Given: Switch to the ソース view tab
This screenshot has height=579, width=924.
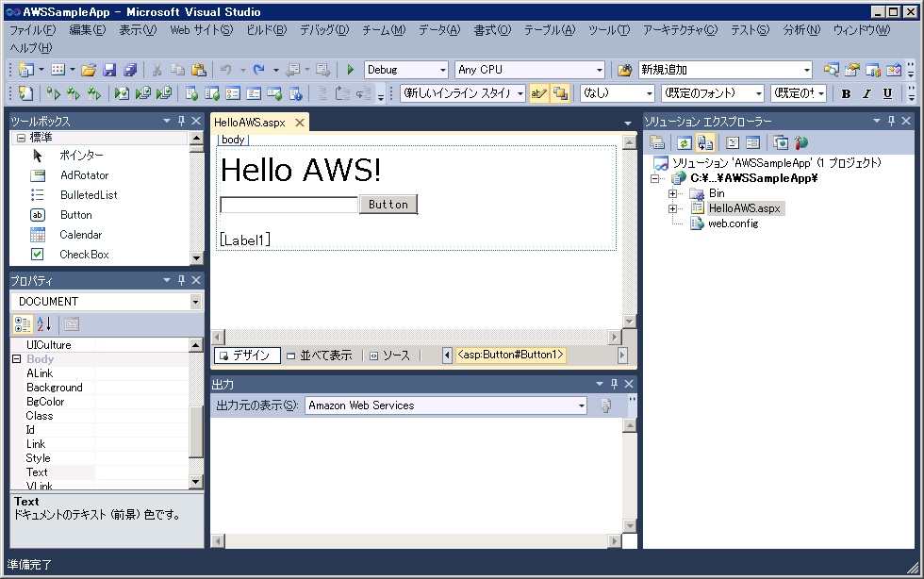Looking at the screenshot, I should coord(390,356).
